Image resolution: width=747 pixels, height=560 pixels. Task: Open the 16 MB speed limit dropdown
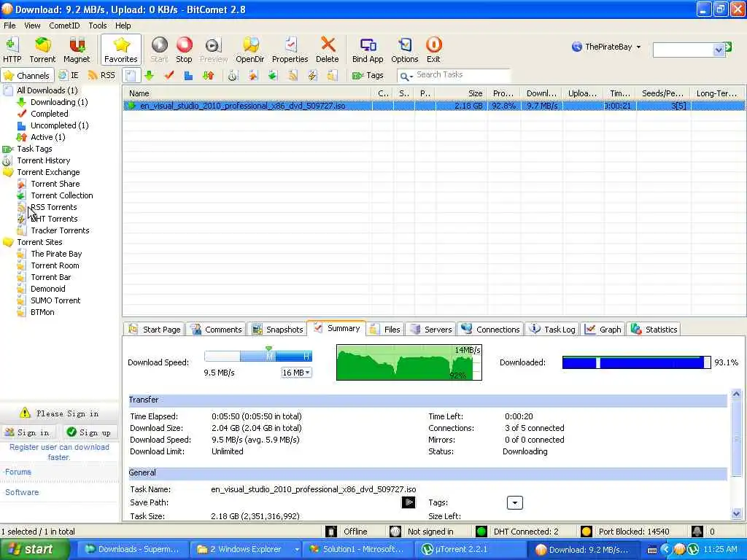point(296,373)
